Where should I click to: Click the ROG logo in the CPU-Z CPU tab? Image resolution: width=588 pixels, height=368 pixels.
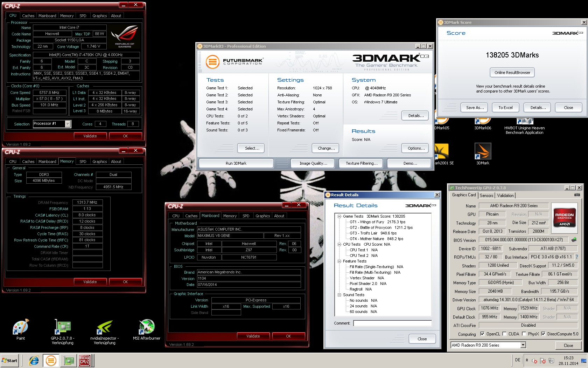pyautogui.click(x=125, y=36)
